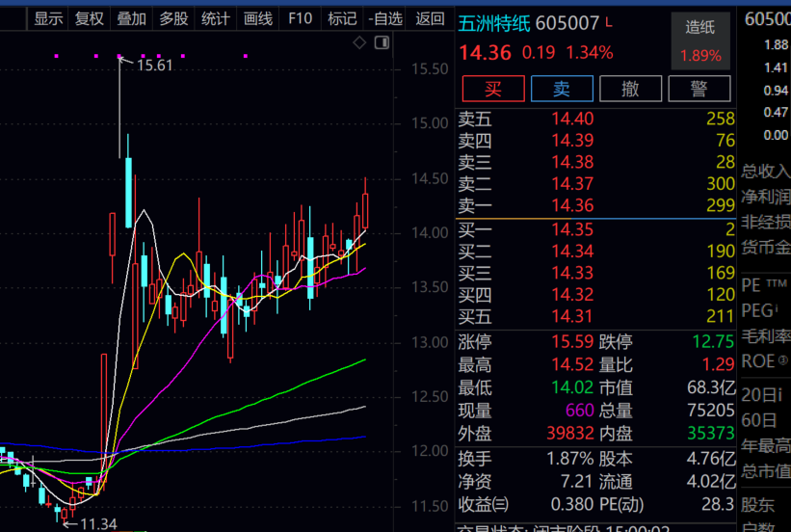This screenshot has width=791, height=532.
Task: Select 卖三 price 14.38
Action: pyautogui.click(x=572, y=162)
